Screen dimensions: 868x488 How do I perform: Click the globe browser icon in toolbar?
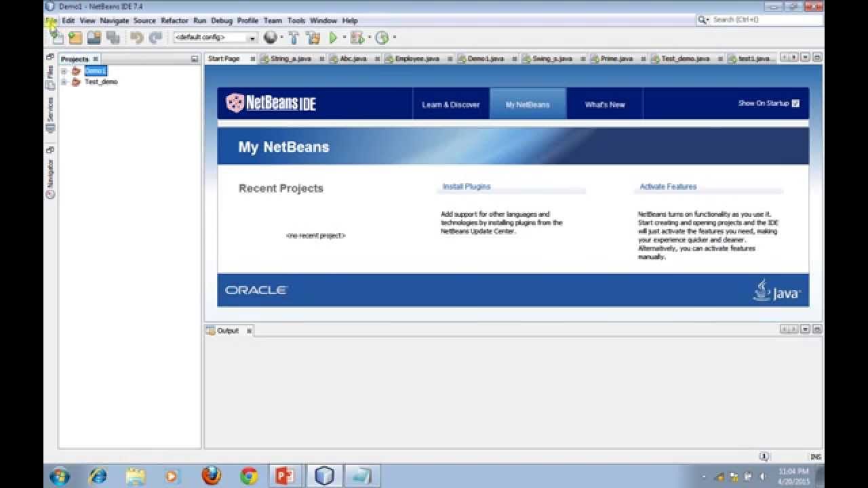270,38
